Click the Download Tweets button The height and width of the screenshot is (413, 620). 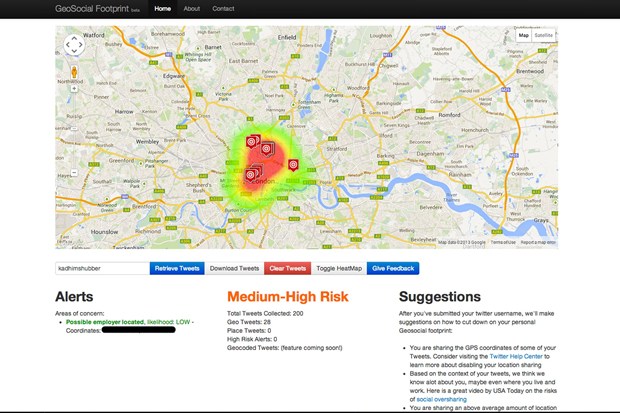click(234, 268)
